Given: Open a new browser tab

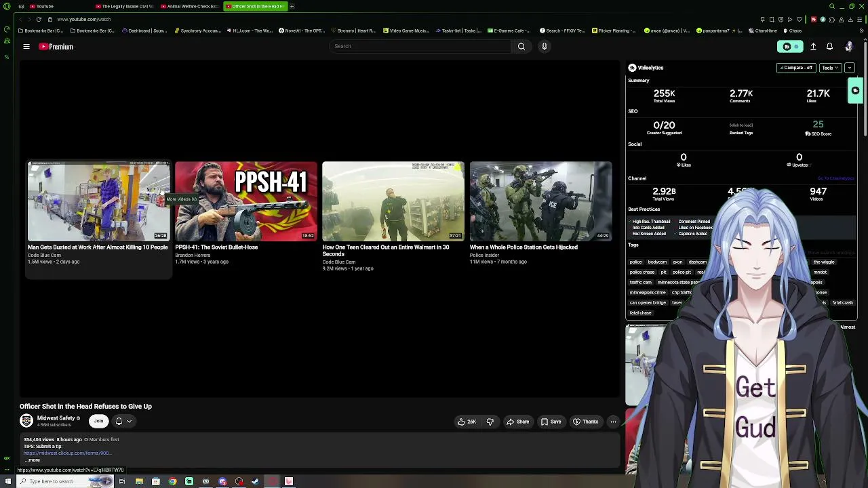Looking at the screenshot, I should (x=292, y=6).
